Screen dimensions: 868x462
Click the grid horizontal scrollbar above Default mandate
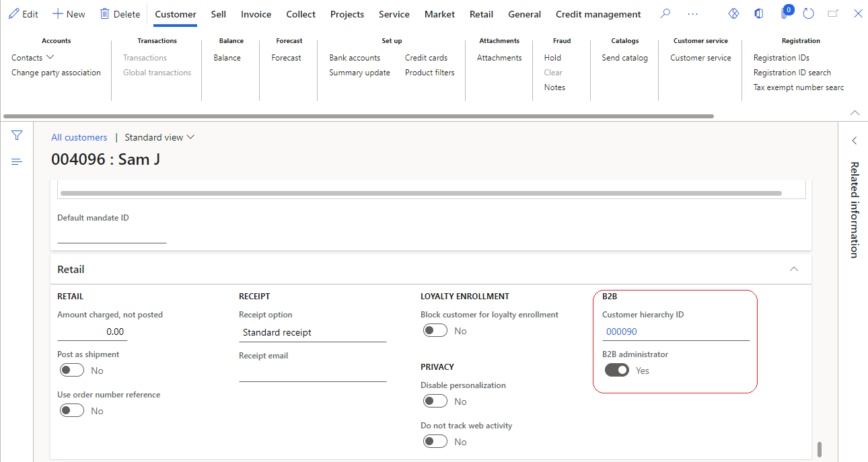point(421,193)
